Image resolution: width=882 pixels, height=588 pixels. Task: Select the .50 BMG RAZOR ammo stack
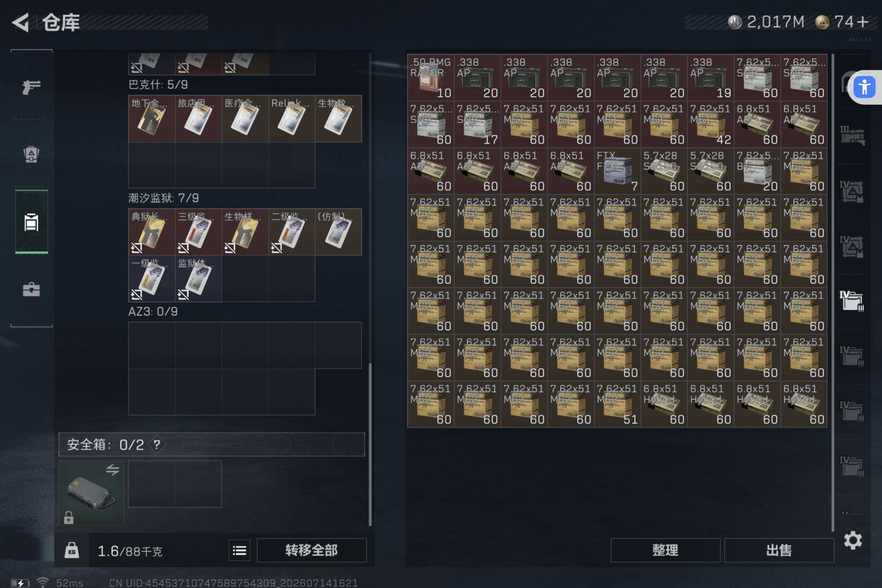click(431, 77)
